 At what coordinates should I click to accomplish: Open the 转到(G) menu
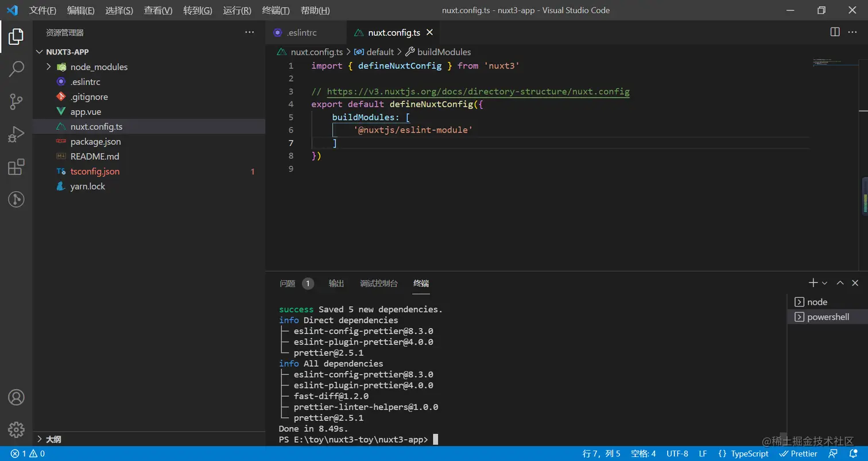[198, 10]
